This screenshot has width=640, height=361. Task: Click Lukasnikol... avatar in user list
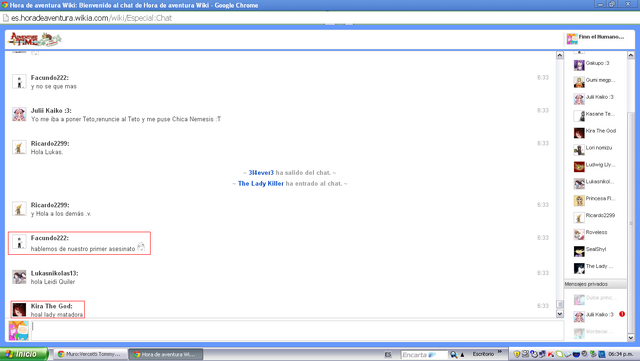click(579, 184)
